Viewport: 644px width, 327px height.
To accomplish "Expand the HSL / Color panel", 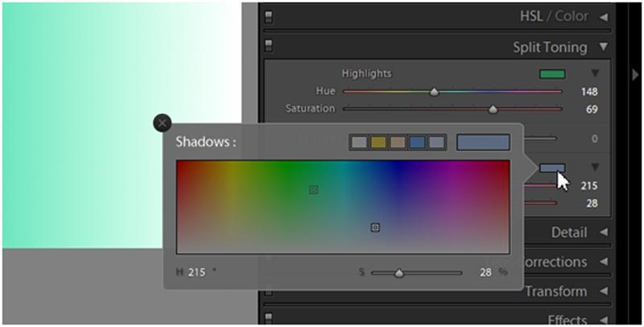I will click(603, 17).
